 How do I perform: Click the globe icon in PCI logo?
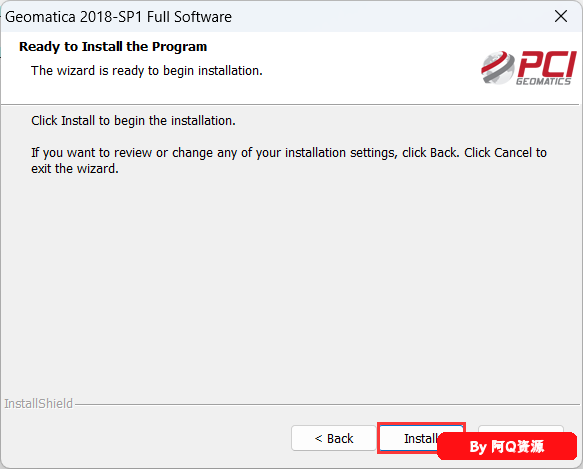(x=498, y=68)
